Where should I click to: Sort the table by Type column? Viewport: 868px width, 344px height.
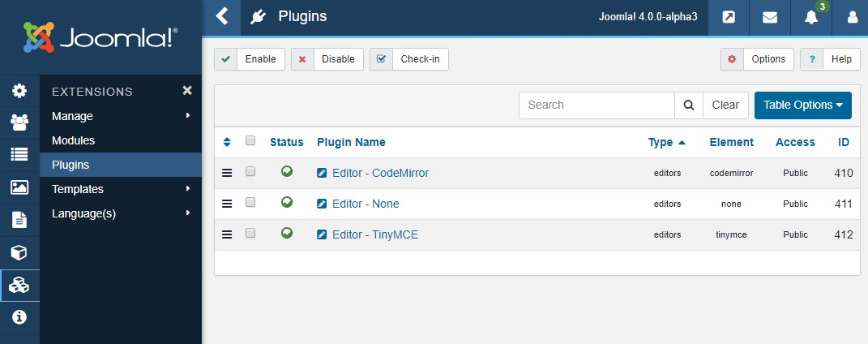pos(666,142)
